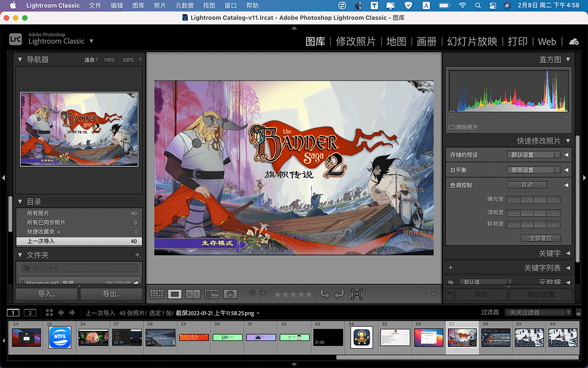Increase 曝光度 by a large step
This screenshot has height=368, width=588.
click(554, 200)
